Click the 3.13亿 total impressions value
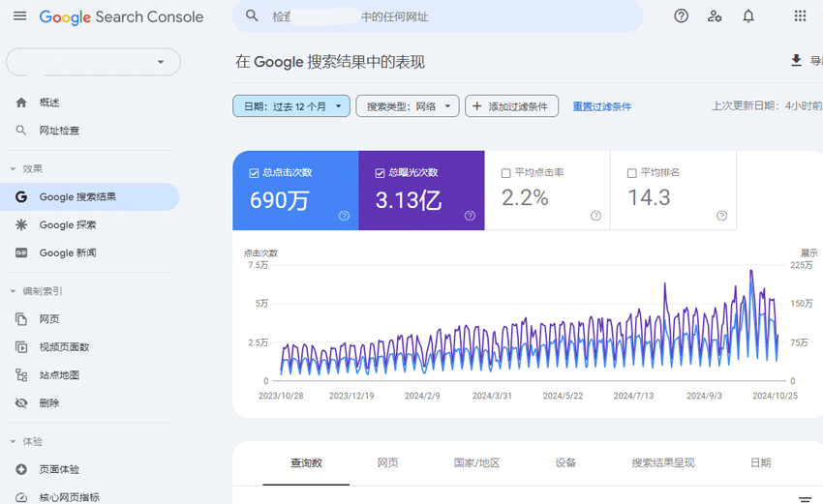 tap(409, 200)
